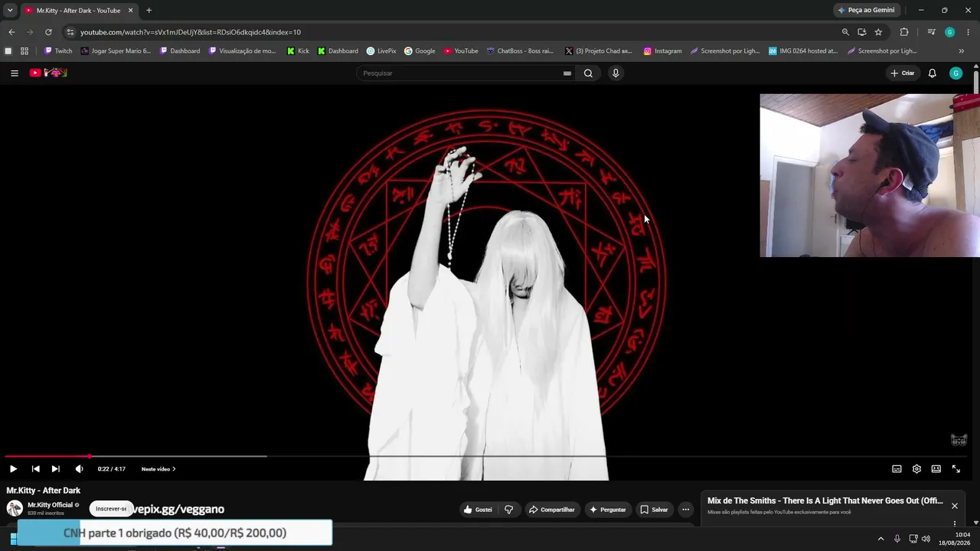Viewport: 980px width, 551px height.
Task: Toggle subtitles on the video player
Action: pyautogui.click(x=897, y=469)
